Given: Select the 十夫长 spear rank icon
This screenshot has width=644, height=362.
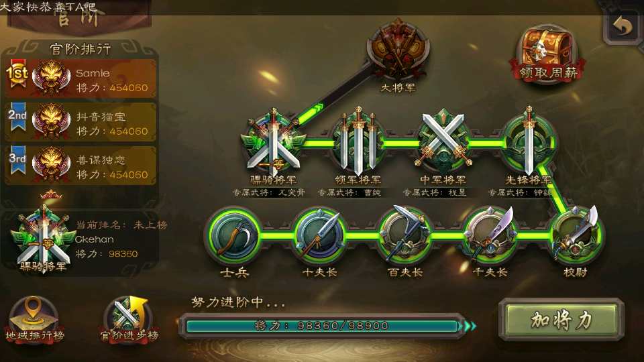Looking at the screenshot, I should tap(319, 235).
